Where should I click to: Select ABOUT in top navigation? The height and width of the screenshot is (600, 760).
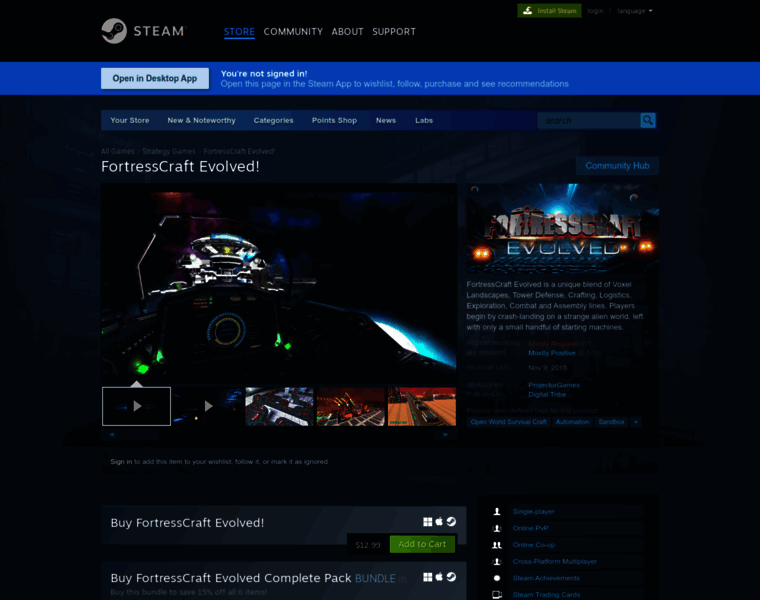point(347,32)
